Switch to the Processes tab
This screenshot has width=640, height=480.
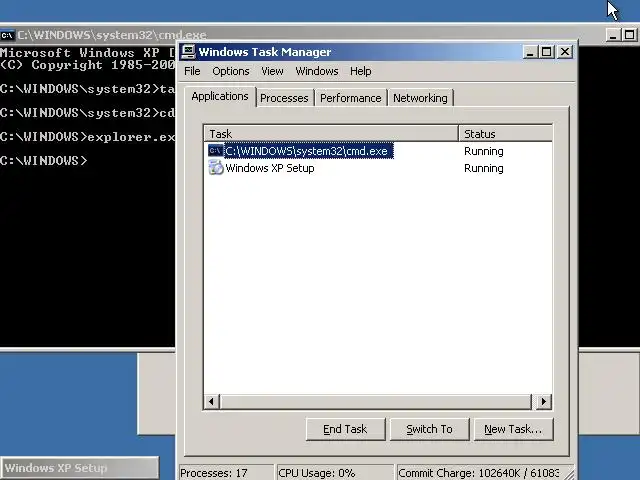pyautogui.click(x=284, y=98)
